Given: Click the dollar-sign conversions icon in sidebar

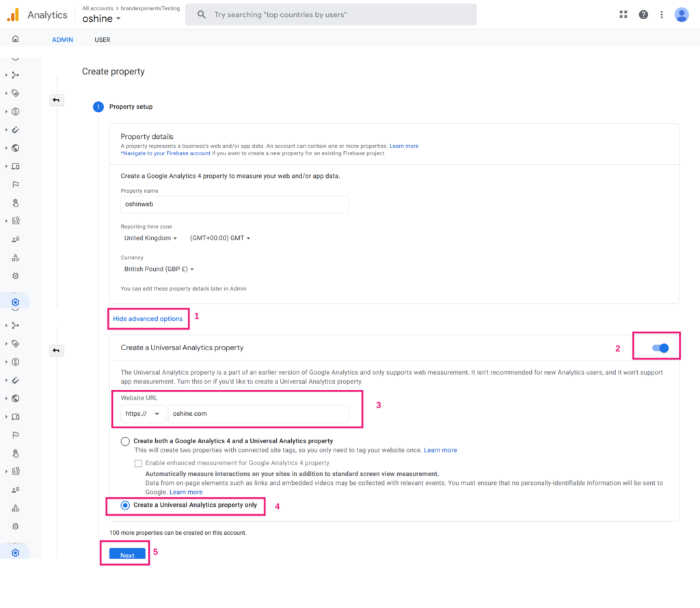Looking at the screenshot, I should click(x=15, y=111).
